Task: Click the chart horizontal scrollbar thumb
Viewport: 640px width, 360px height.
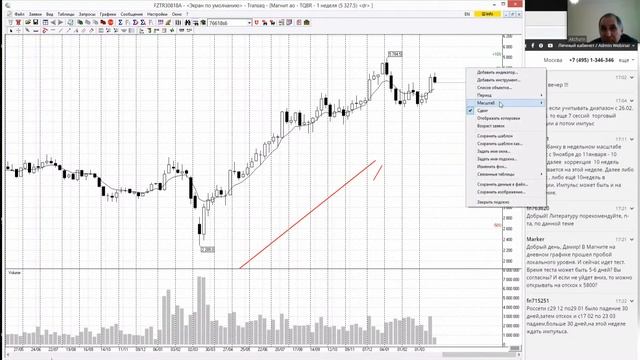Action: [x=478, y=355]
